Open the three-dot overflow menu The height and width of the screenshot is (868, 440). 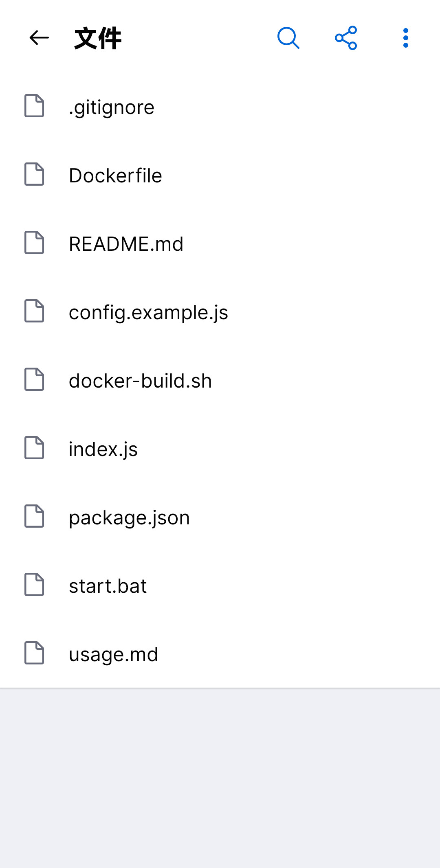click(x=406, y=37)
